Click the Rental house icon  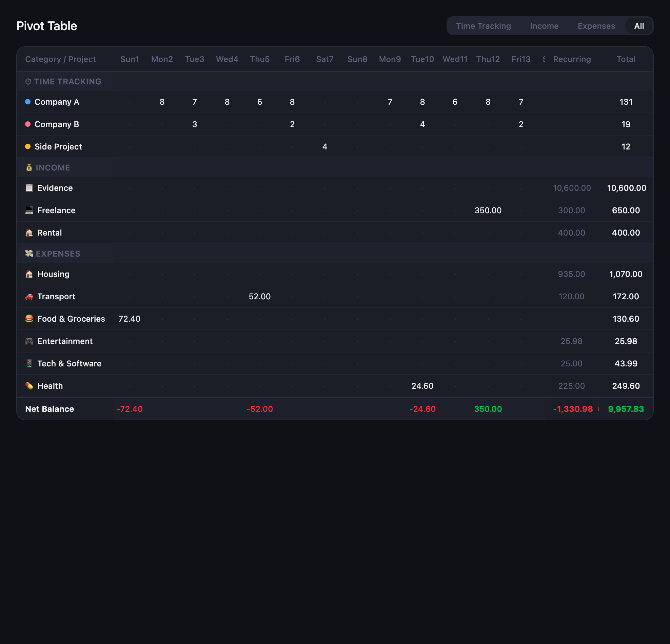coord(29,233)
